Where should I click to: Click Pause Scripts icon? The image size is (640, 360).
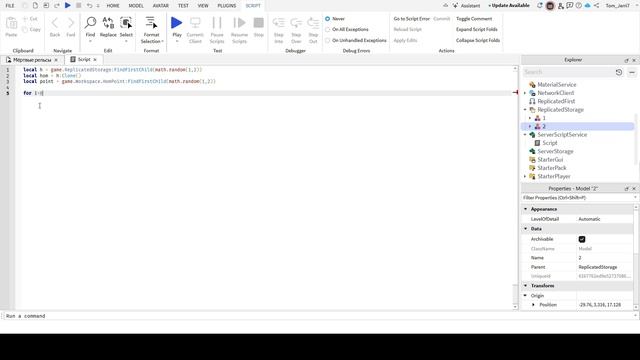tap(217, 23)
